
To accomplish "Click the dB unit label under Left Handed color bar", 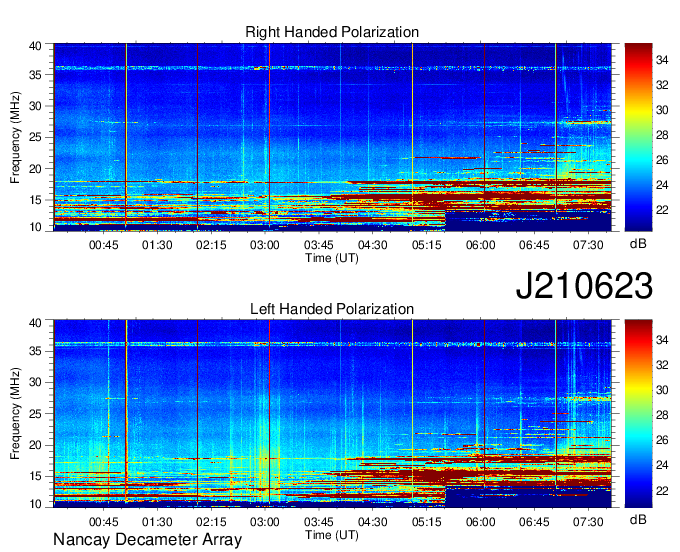I will click(638, 520).
